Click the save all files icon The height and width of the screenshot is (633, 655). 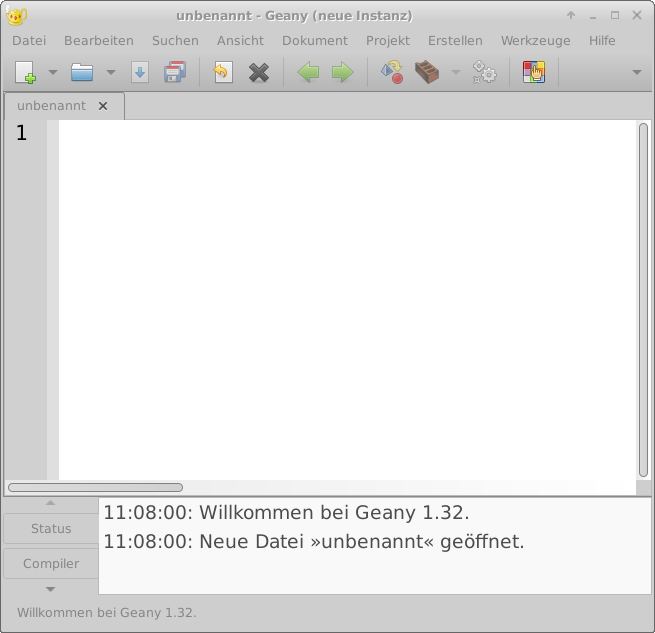click(175, 73)
